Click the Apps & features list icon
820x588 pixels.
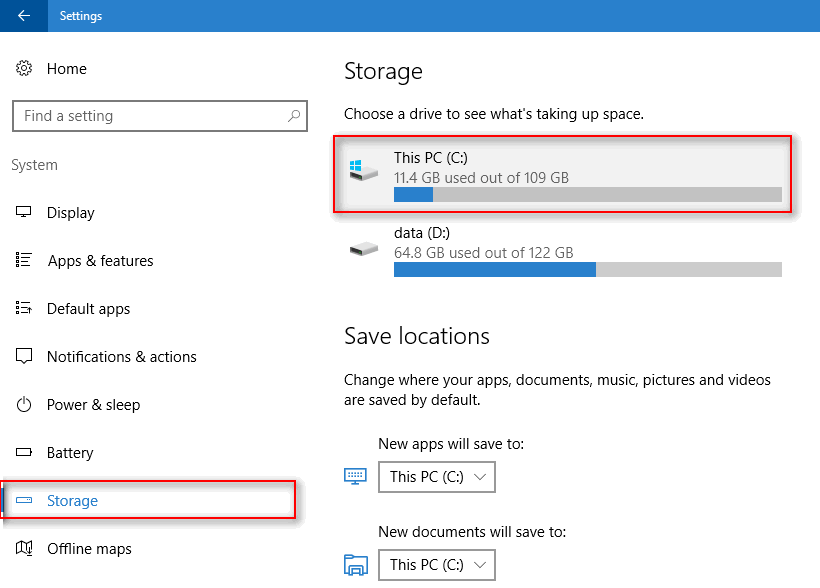24,259
